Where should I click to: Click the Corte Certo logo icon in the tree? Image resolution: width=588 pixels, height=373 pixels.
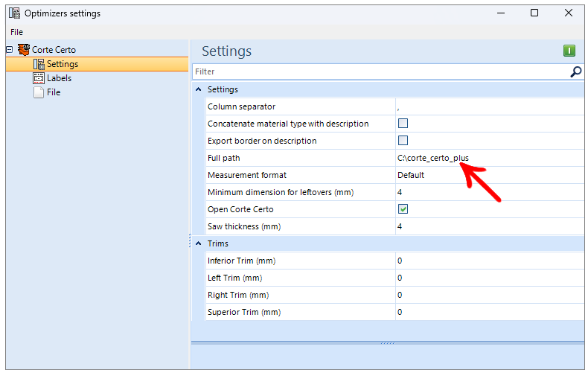point(24,50)
